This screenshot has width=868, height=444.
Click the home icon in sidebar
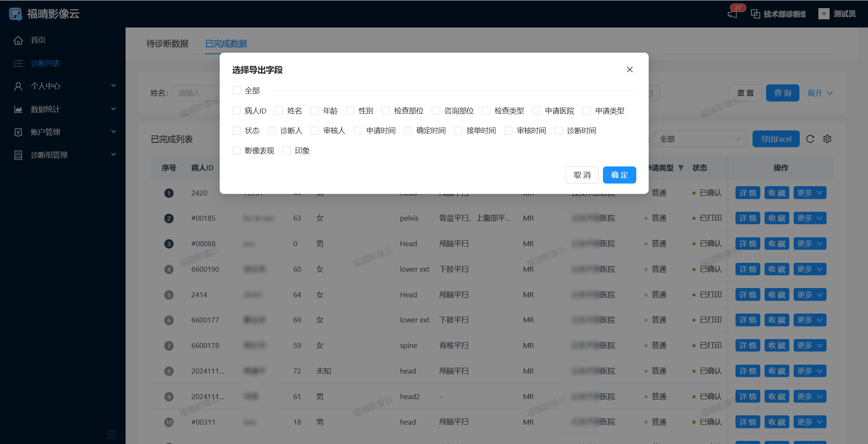click(18, 40)
